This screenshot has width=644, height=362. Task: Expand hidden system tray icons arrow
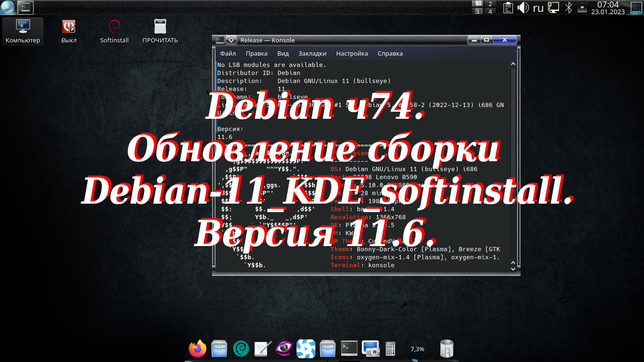(x=582, y=8)
